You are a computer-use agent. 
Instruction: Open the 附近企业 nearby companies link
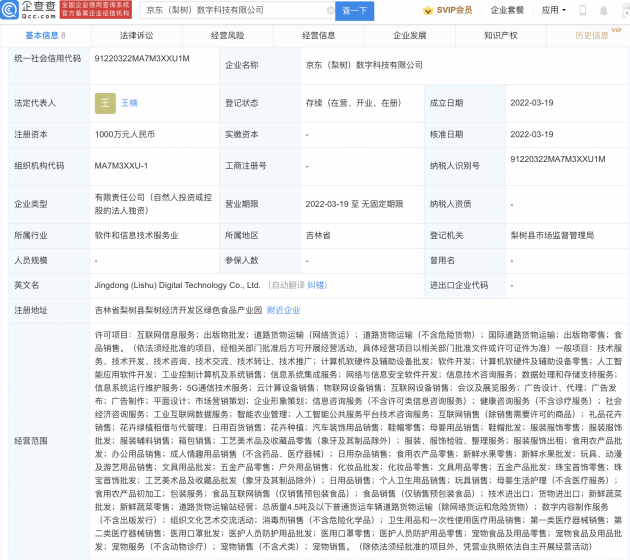[283, 310]
